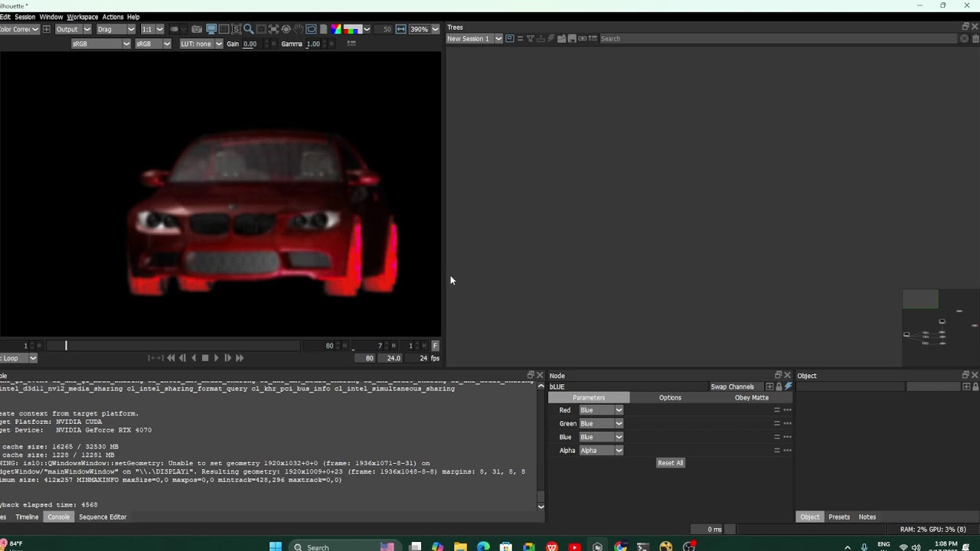The image size is (980, 551).
Task: Click the plus box icon in Node panel header
Action: 769,386
